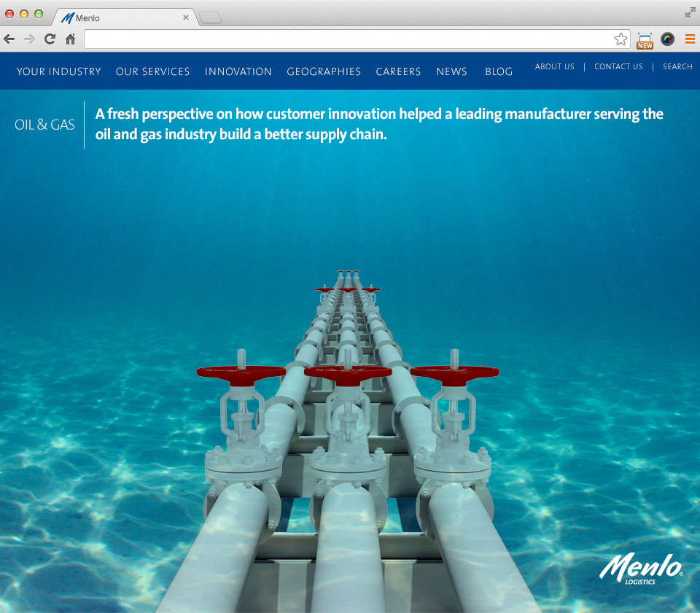The image size is (700, 613).
Task: Open a new tab button
Action: point(210,17)
